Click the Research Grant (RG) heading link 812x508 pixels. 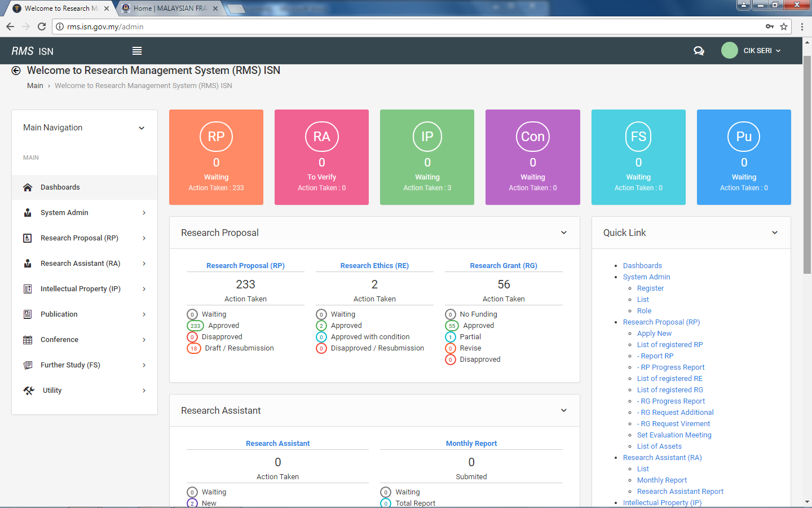(x=503, y=265)
